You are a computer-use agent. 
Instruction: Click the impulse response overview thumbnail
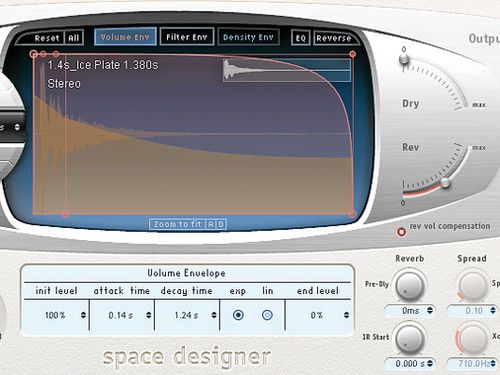tap(287, 70)
